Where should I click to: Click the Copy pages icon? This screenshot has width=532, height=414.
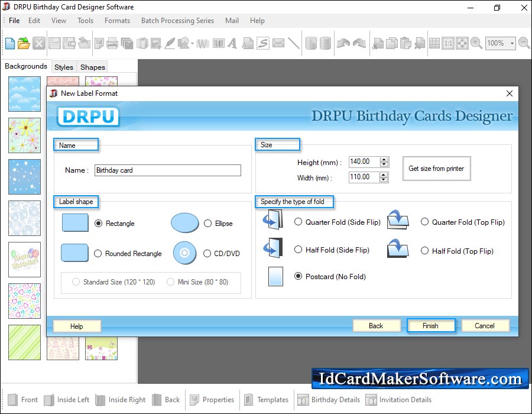[x=392, y=43]
